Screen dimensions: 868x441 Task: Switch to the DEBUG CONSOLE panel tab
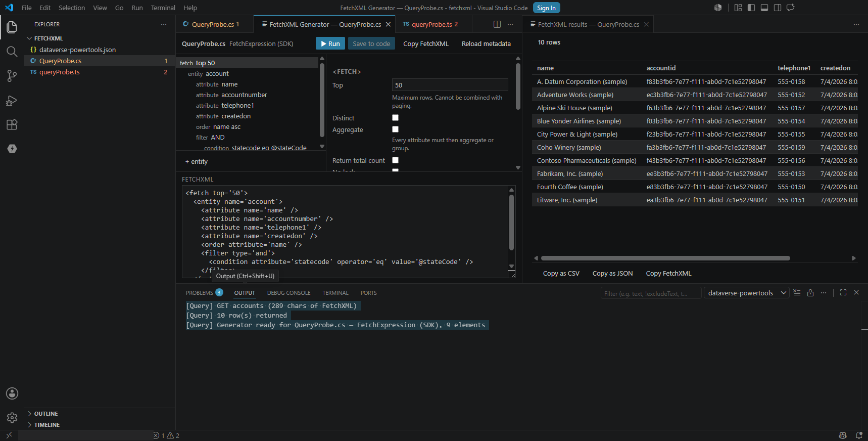(288, 293)
